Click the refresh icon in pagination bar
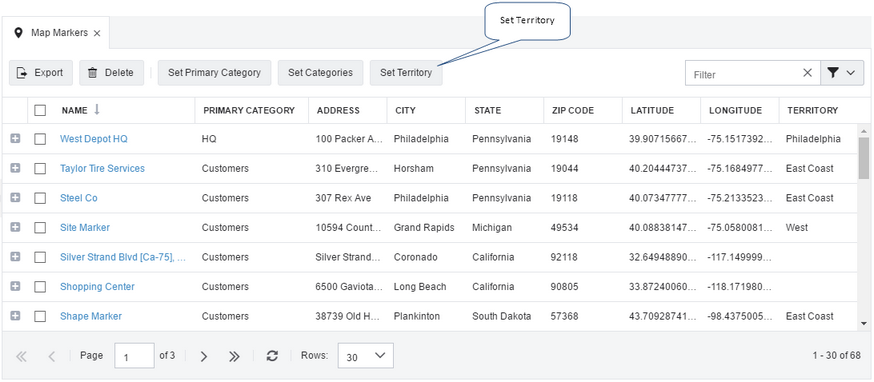Viewport: 874px width, 382px height. (272, 356)
